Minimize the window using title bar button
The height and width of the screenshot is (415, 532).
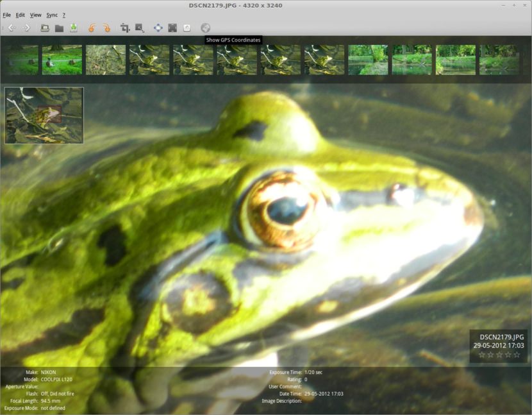[503, 5]
